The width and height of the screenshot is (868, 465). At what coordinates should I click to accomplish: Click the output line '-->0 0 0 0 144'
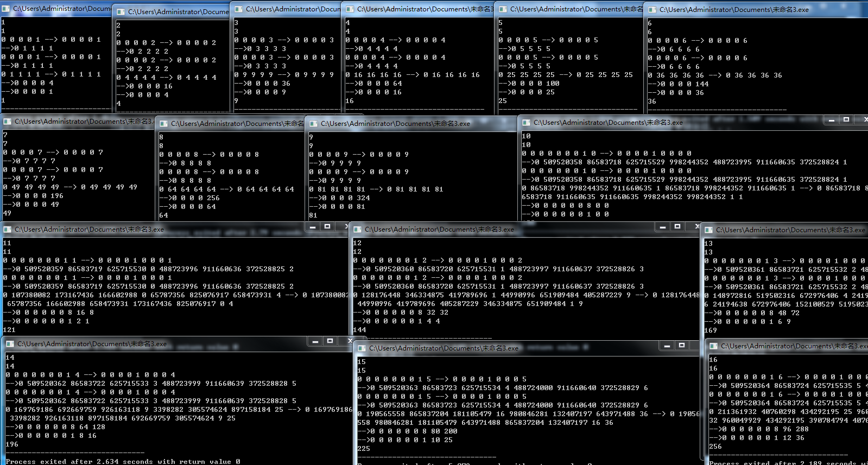click(x=678, y=84)
